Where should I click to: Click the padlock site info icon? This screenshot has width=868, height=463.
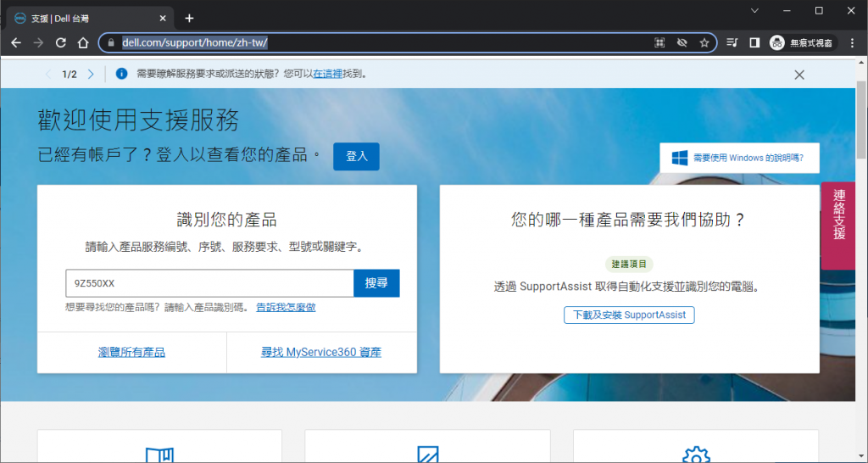point(111,42)
